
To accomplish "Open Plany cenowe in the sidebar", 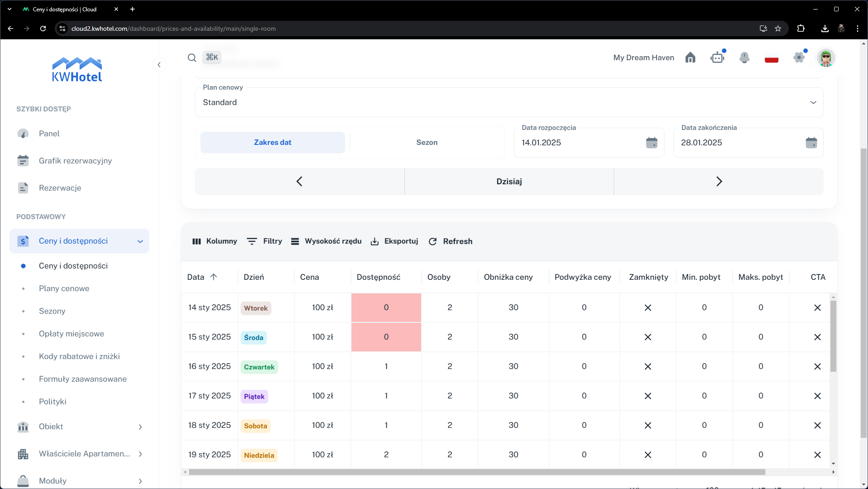I will coord(64,288).
